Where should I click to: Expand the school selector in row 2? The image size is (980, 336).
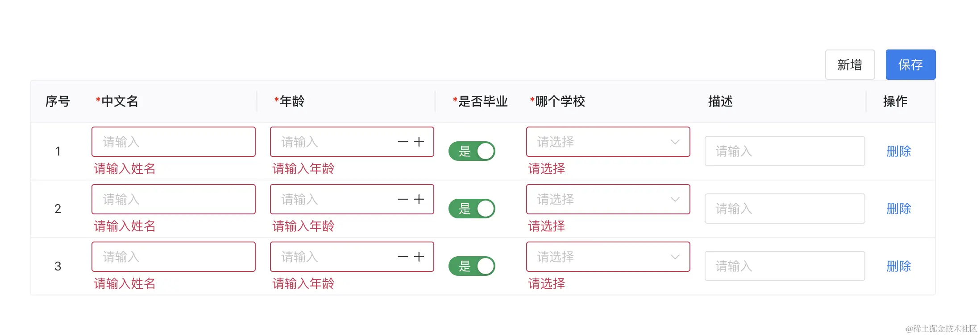608,199
